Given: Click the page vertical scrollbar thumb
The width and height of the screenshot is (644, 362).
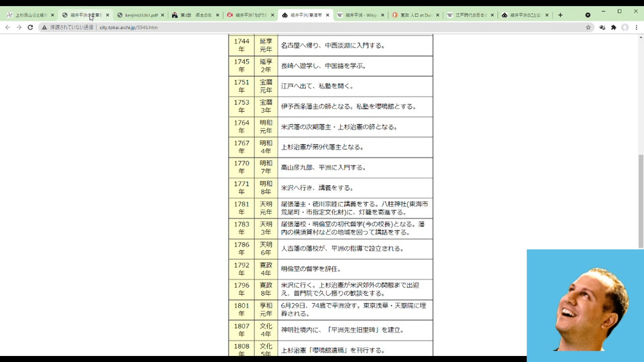Looking at the screenshot, I should (x=641, y=201).
